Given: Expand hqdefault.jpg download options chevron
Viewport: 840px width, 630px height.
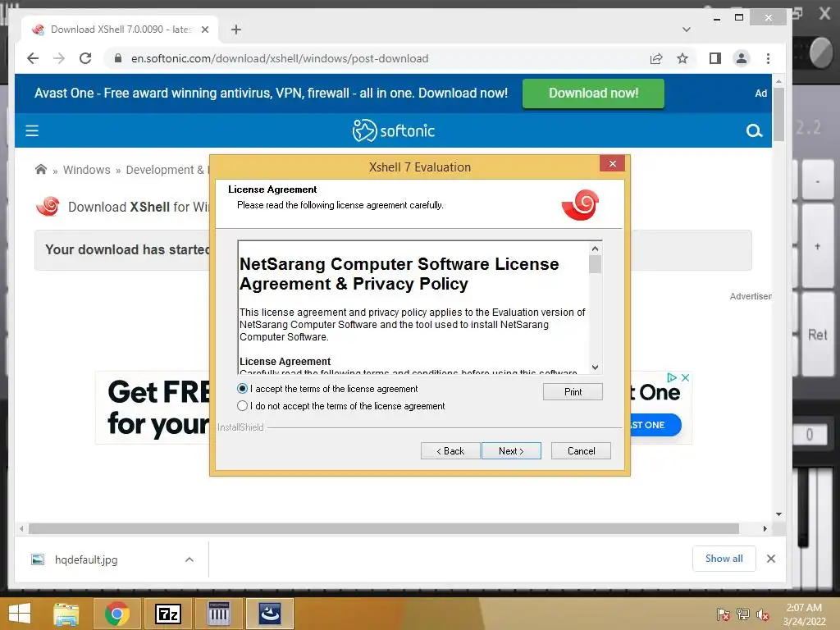Looking at the screenshot, I should click(189, 559).
